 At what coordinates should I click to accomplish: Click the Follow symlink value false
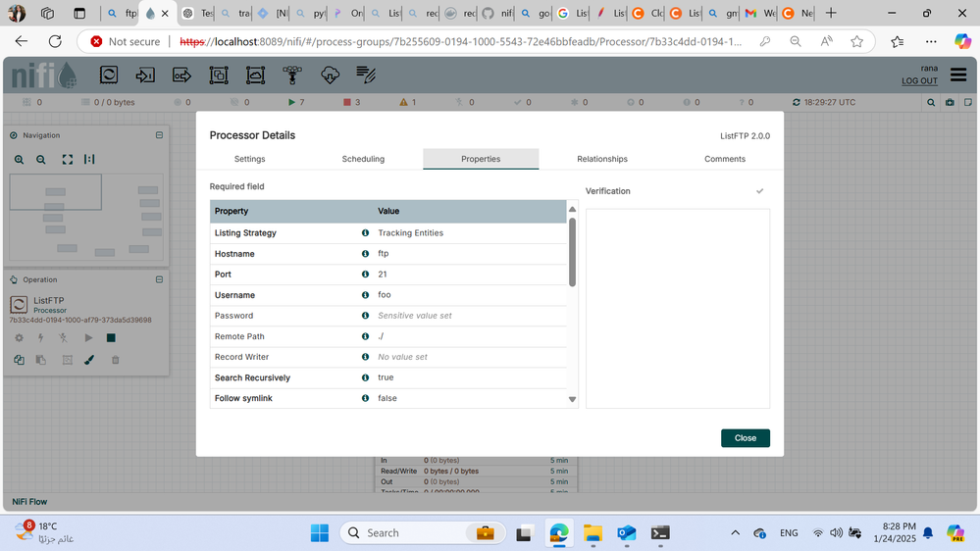point(387,398)
